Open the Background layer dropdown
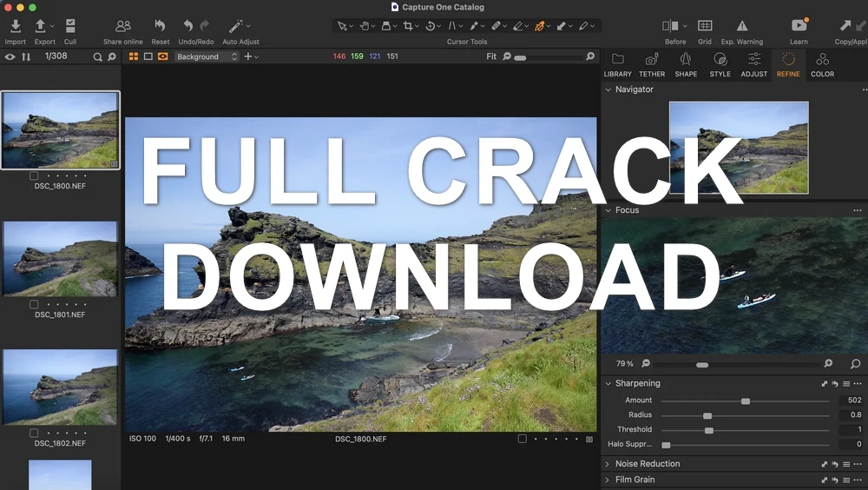 [x=207, y=56]
